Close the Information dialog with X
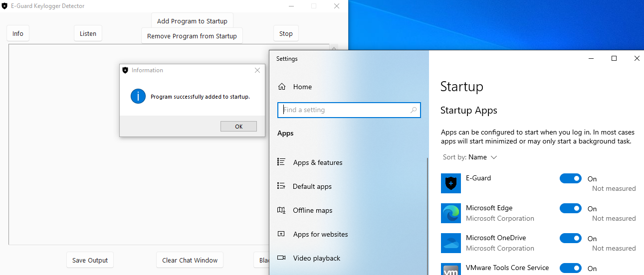The height and width of the screenshot is (275, 644). pos(257,70)
